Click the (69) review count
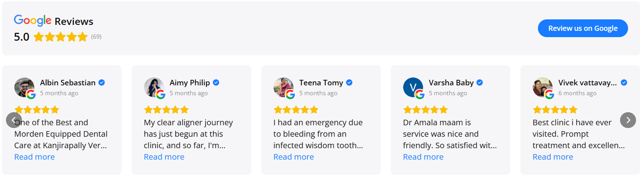Viewport: 644px width, 179px height. [x=96, y=37]
